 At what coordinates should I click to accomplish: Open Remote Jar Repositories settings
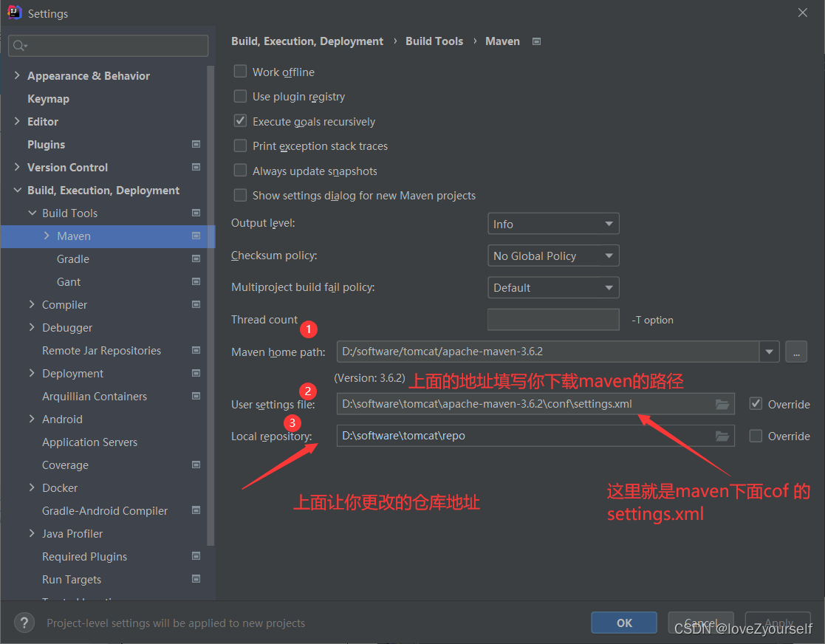coord(101,350)
